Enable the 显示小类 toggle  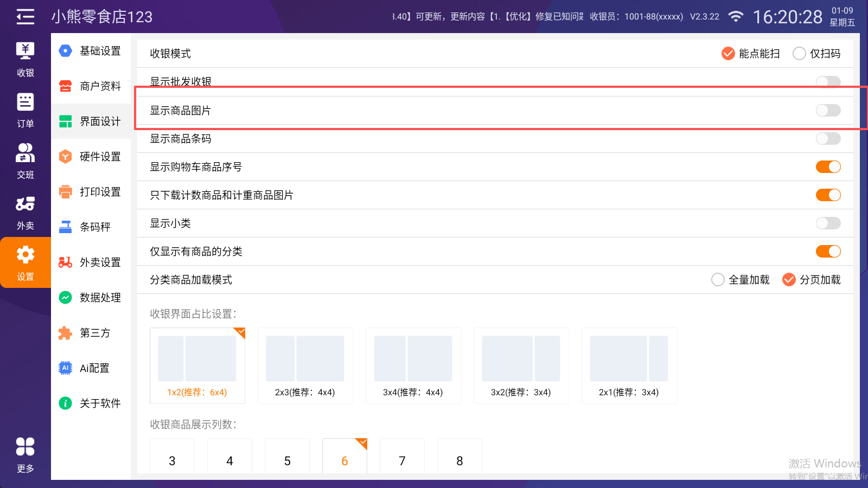(828, 223)
